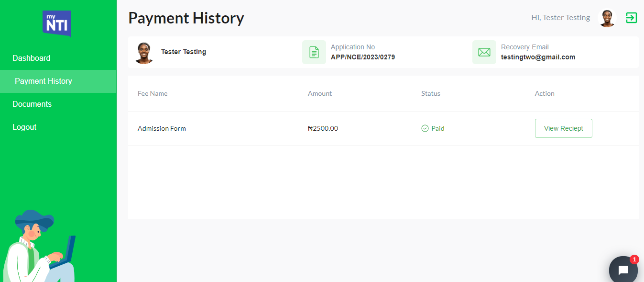Select Payment History in the sidebar
Screen dimensions: 644x282
coord(44,81)
